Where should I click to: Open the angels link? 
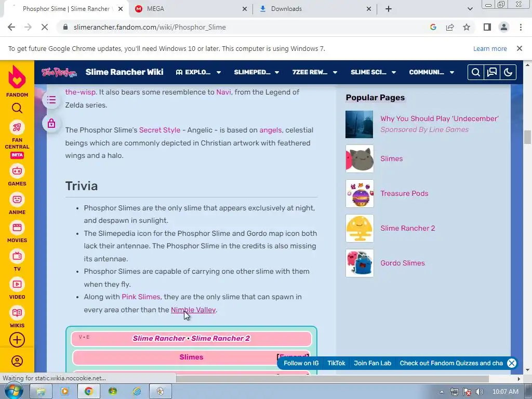270,130
